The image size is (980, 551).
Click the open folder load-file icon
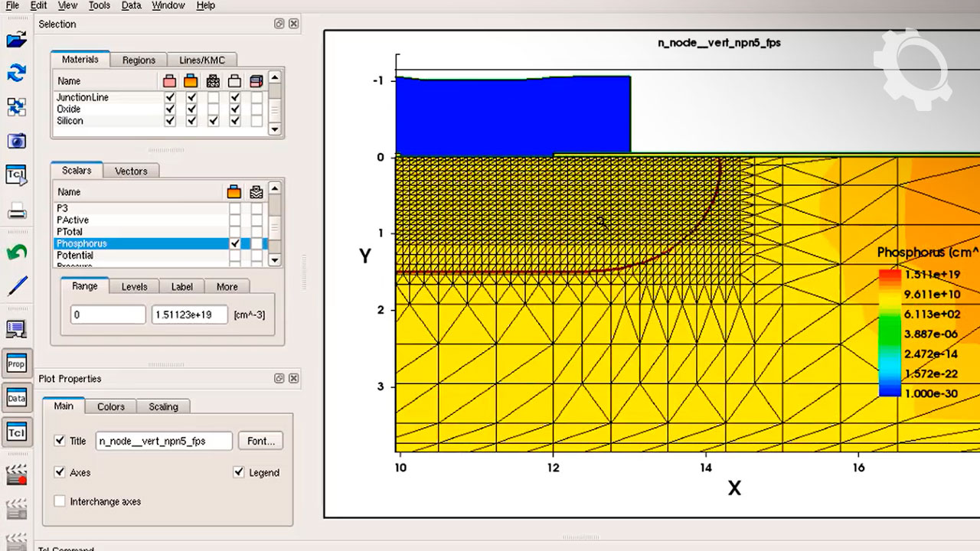tap(16, 40)
